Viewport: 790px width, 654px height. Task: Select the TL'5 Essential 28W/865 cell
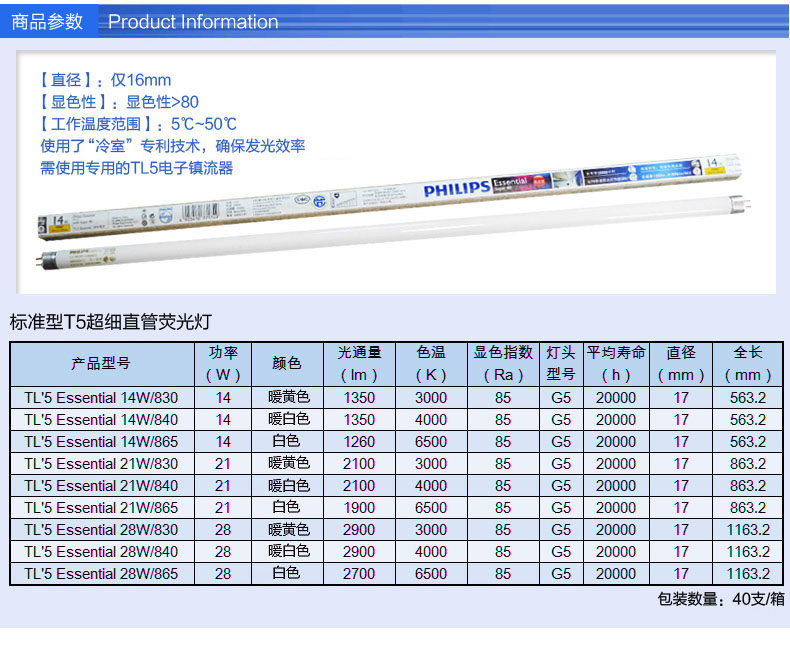(102, 574)
